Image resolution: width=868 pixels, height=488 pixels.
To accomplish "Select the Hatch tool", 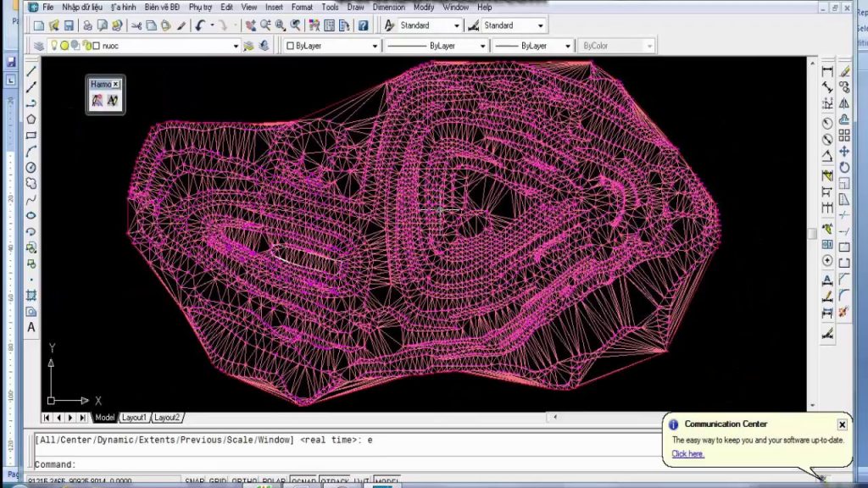I will tap(31, 296).
